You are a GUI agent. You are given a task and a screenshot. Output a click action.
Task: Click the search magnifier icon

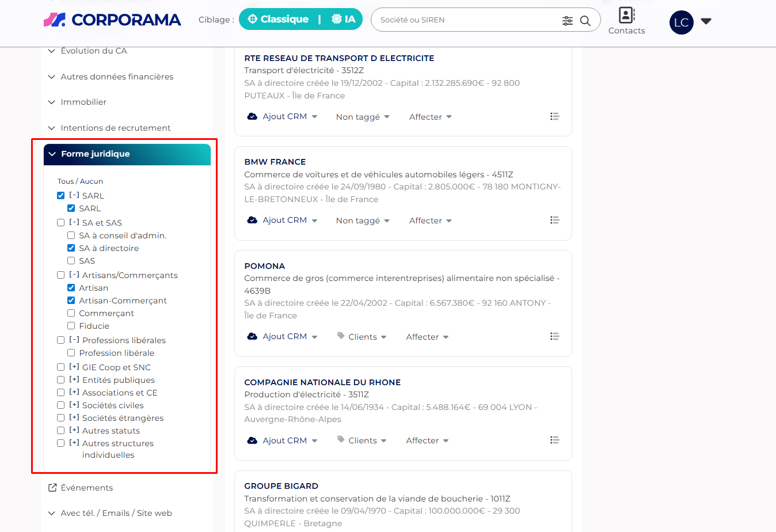pyautogui.click(x=585, y=21)
